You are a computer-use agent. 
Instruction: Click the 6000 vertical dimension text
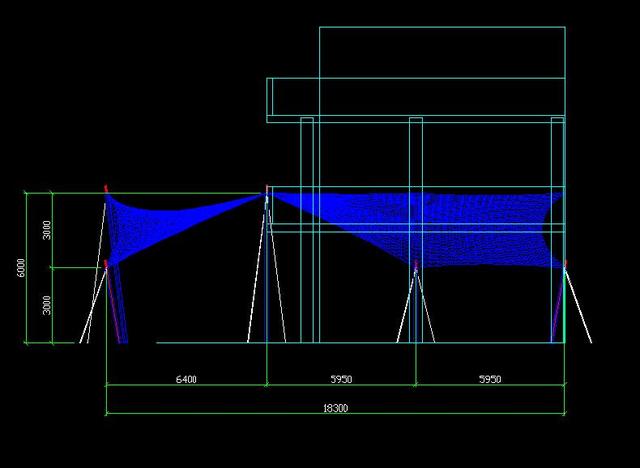click(x=21, y=268)
